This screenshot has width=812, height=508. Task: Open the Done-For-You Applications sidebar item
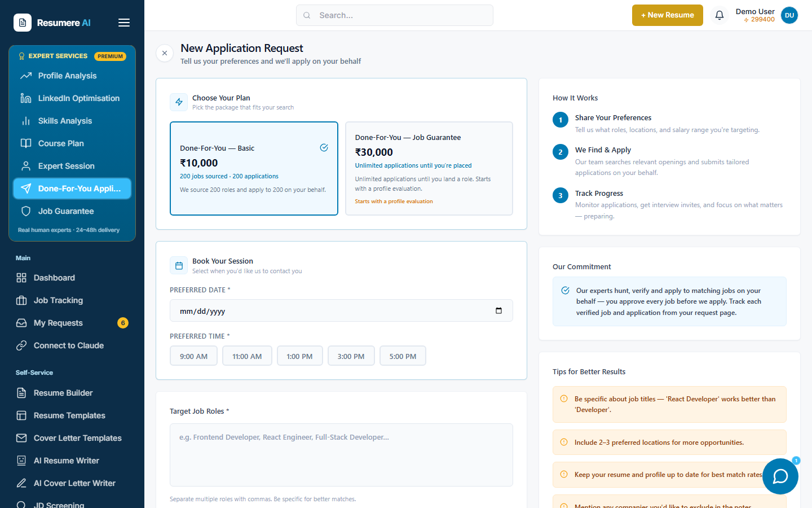point(72,189)
